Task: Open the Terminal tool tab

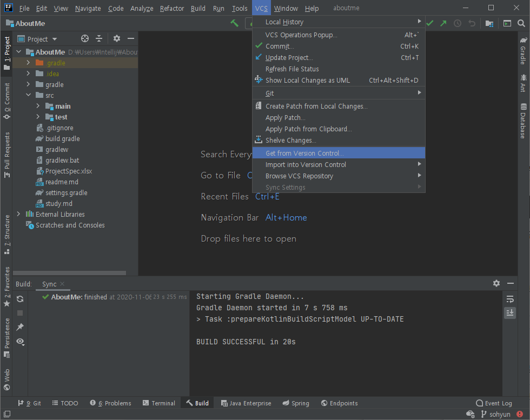Action: point(159,403)
